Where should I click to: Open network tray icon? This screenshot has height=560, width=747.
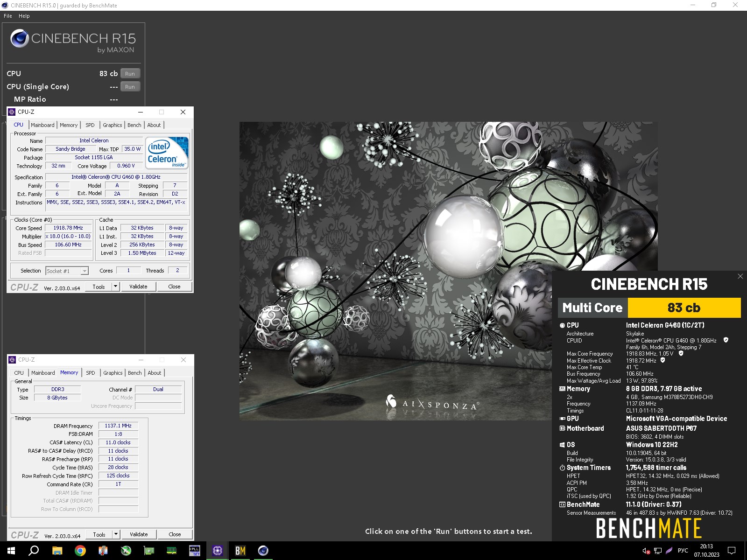point(658,551)
